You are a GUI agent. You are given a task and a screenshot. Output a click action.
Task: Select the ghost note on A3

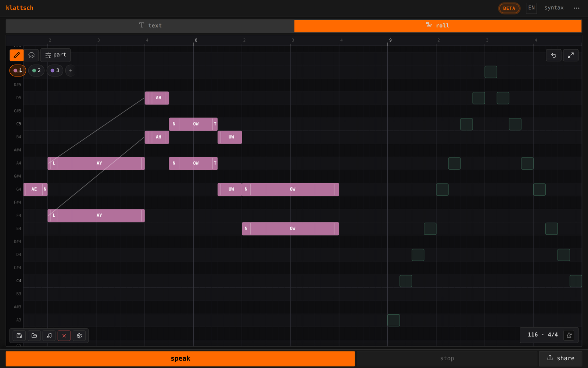394,320
